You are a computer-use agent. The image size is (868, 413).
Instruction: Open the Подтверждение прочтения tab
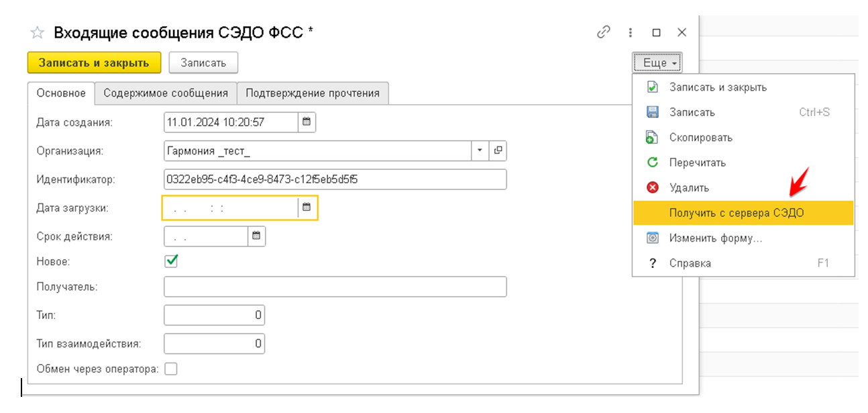click(x=313, y=93)
